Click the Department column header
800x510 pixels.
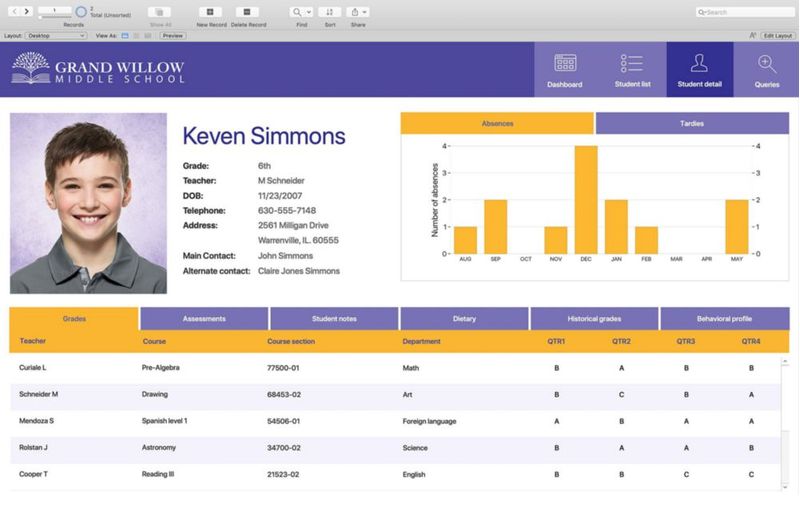(x=421, y=341)
